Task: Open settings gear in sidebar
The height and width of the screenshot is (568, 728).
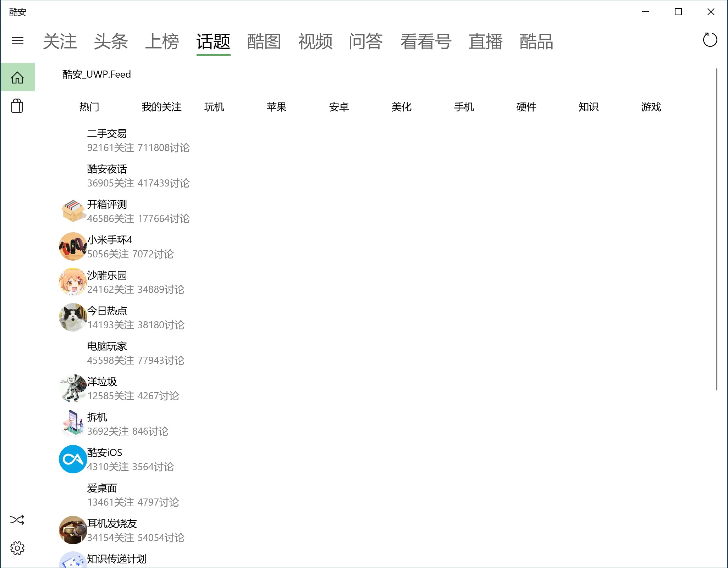Action: click(17, 548)
